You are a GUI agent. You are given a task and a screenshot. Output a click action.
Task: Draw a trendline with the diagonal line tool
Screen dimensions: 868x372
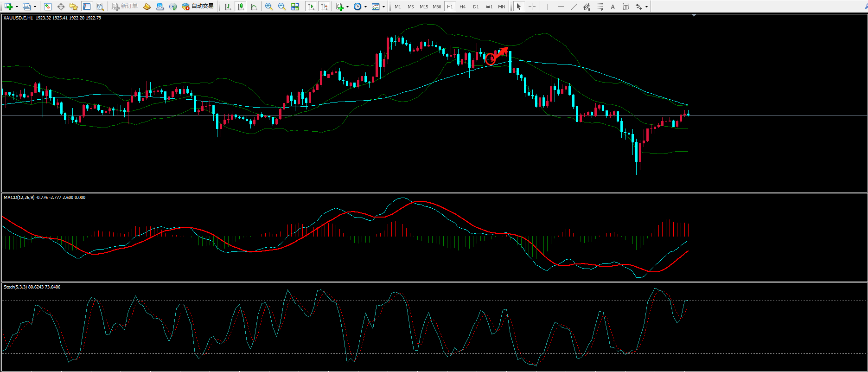(574, 6)
